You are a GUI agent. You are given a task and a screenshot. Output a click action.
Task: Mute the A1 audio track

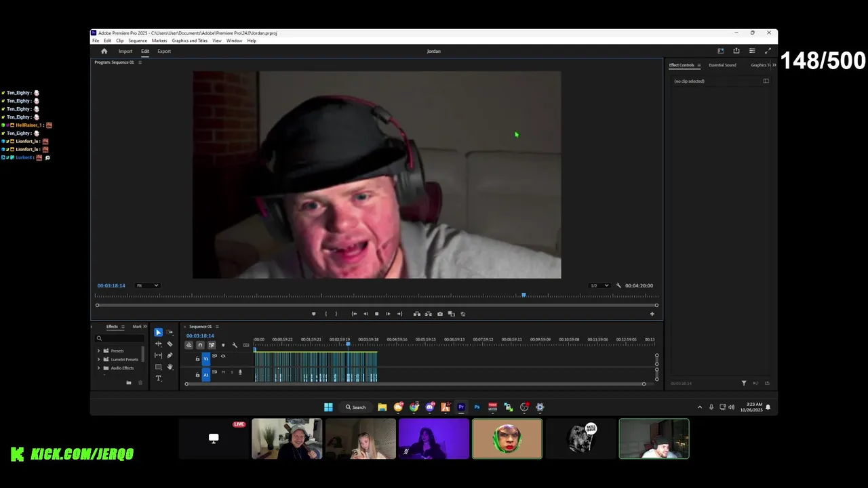(x=223, y=372)
